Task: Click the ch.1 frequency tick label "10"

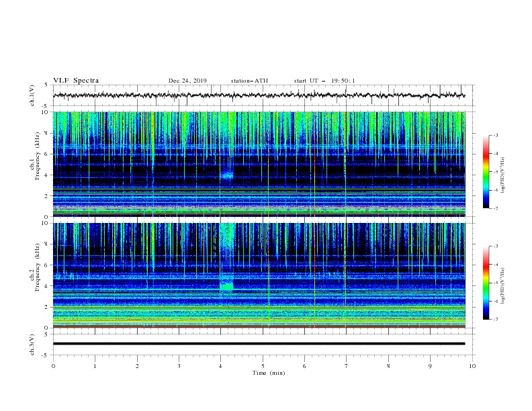Action: 45,112
